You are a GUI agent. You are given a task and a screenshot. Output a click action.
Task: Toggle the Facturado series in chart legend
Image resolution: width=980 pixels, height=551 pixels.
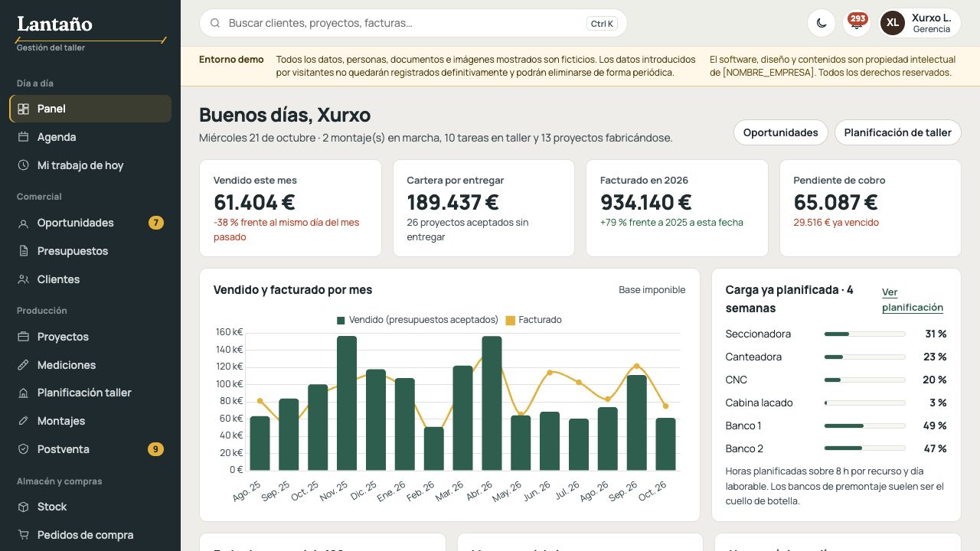pos(534,320)
